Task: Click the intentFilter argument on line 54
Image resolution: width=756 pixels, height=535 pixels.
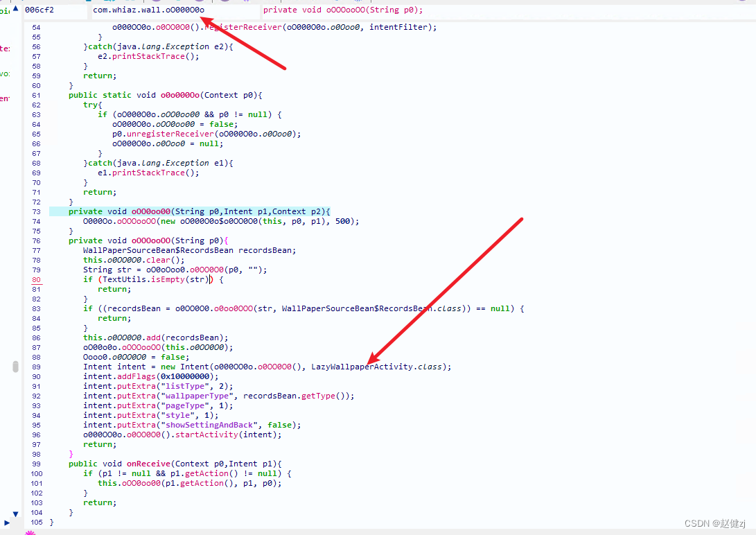Action: 398,27
